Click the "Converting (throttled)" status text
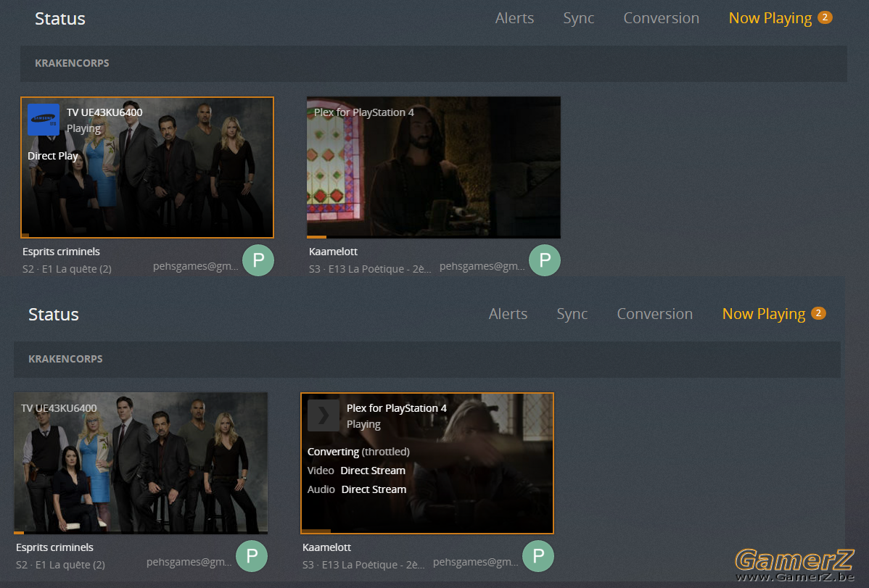 358,452
